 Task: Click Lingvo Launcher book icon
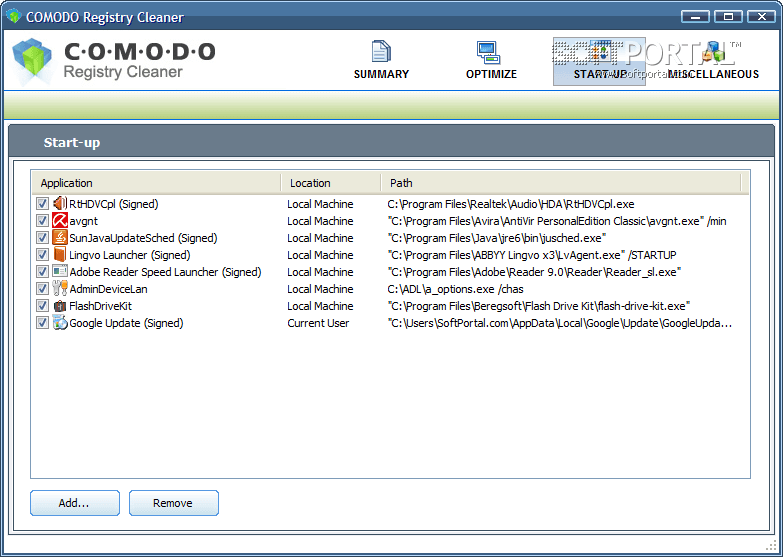click(x=59, y=255)
